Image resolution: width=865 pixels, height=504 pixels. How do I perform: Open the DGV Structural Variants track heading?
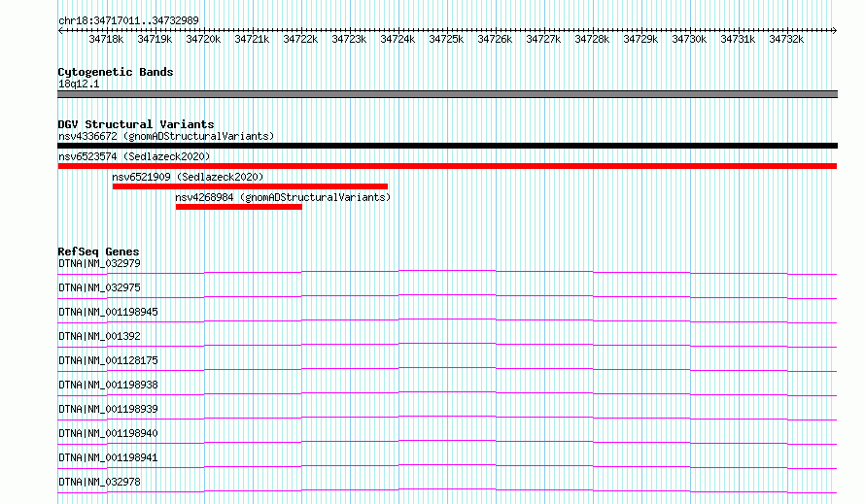coord(136,124)
